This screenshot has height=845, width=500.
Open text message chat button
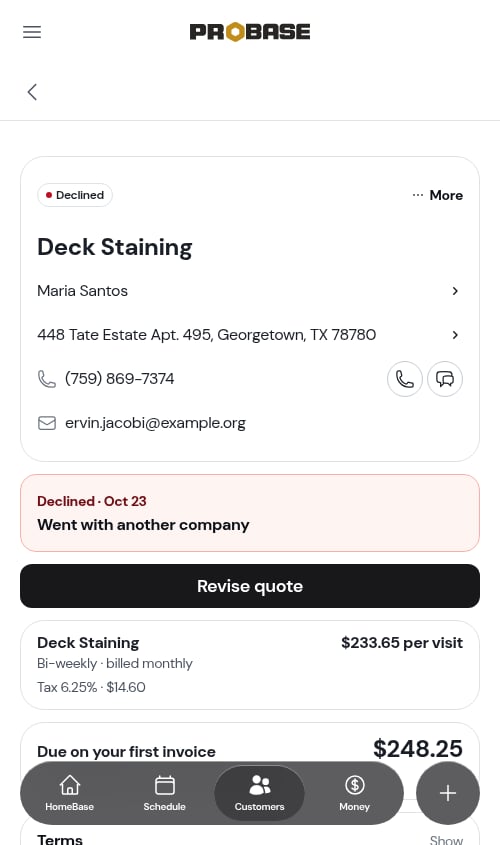click(x=445, y=379)
